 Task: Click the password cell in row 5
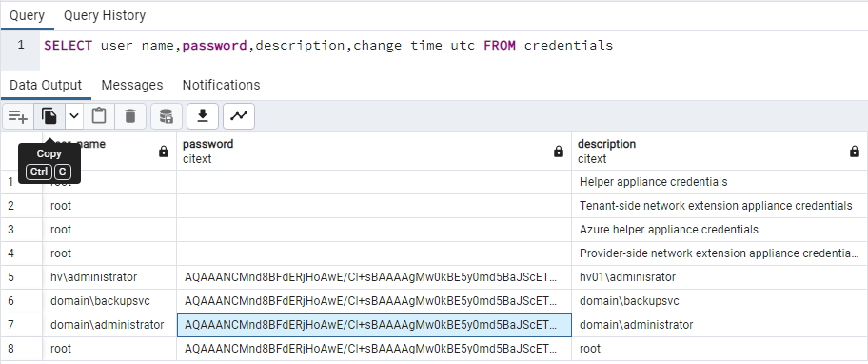[374, 277]
